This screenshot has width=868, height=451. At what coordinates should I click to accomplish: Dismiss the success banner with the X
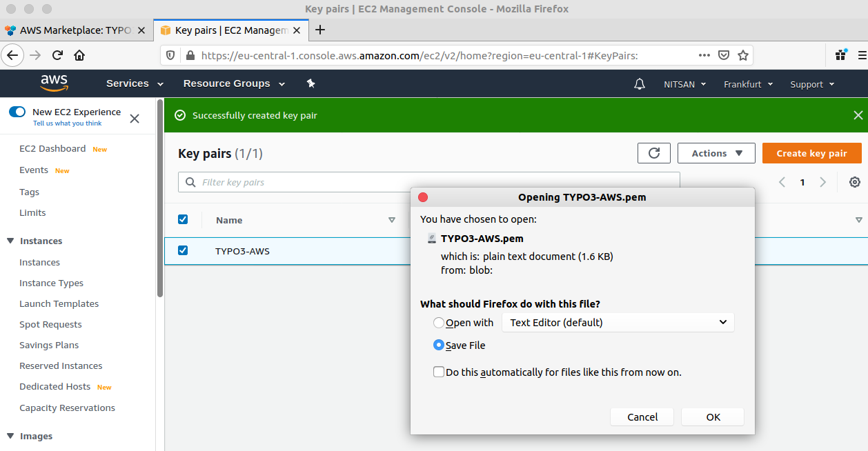[x=858, y=115]
